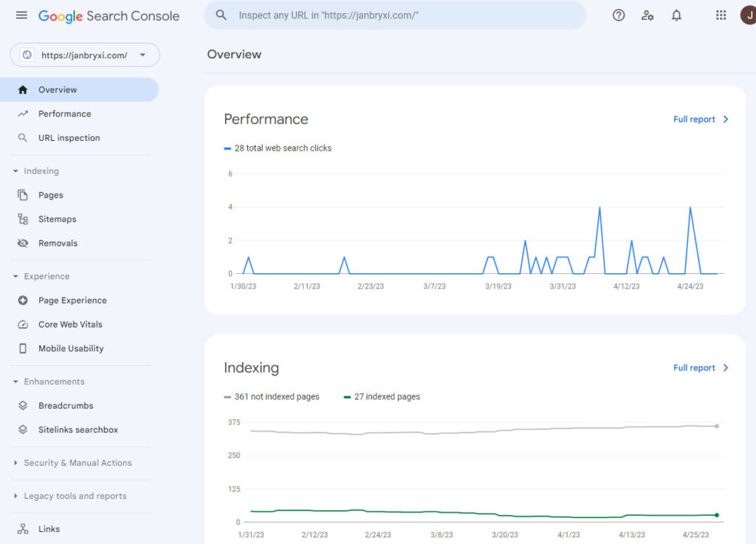756x544 pixels.
Task: Open Indexing Full report link
Action: [x=700, y=368]
